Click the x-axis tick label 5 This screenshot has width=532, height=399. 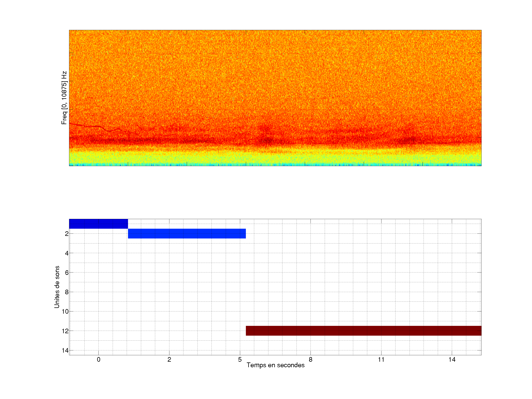pyautogui.click(x=240, y=359)
